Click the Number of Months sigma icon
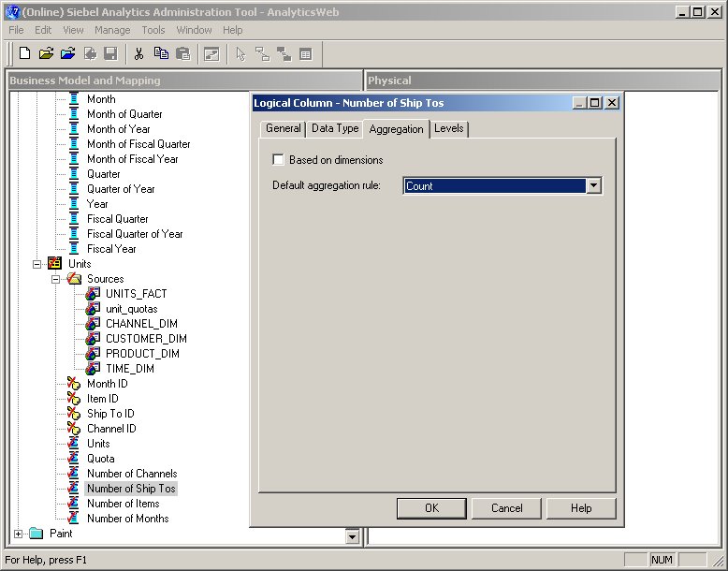The image size is (728, 571). point(73,518)
